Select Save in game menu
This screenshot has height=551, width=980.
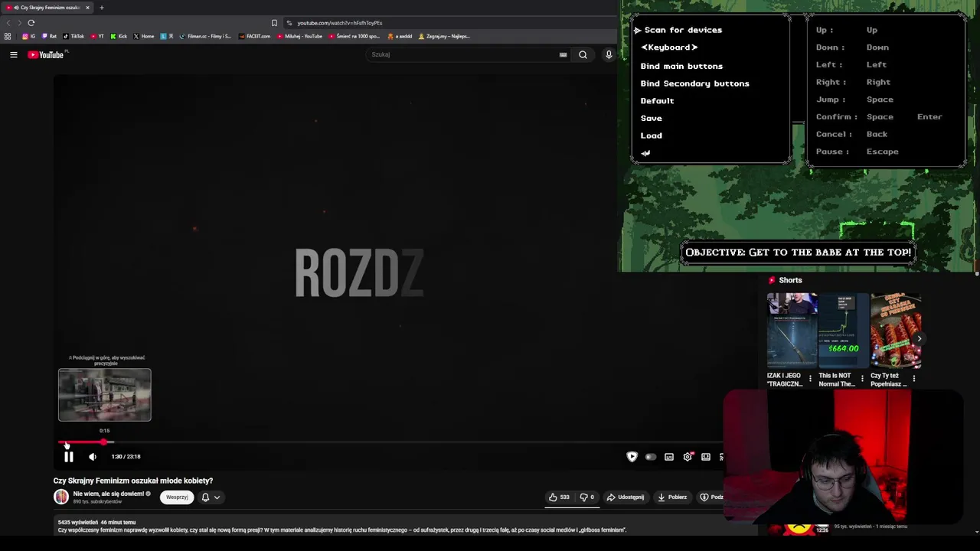[x=651, y=119]
